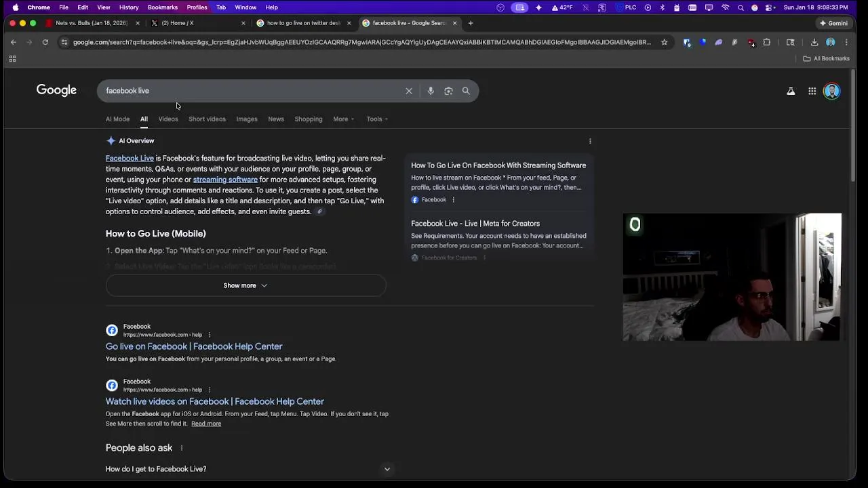Open People also ask options menu
Image resolution: width=868 pixels, height=488 pixels.
click(182, 448)
